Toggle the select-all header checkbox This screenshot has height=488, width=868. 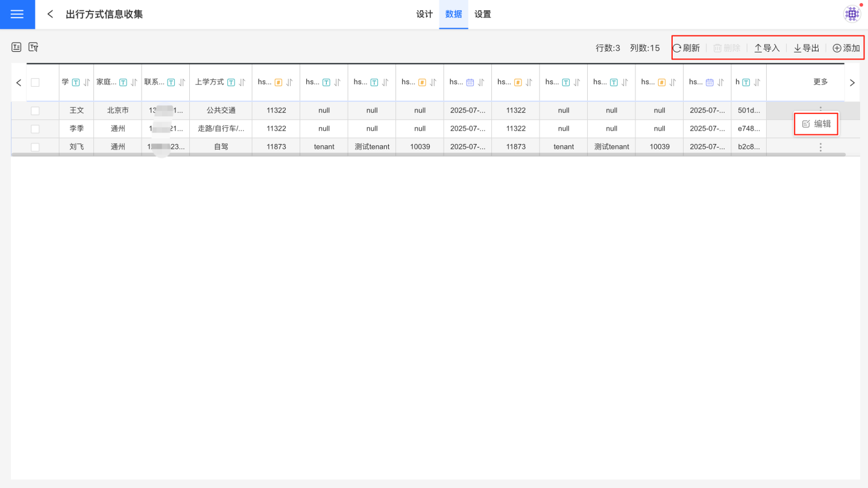pos(35,83)
